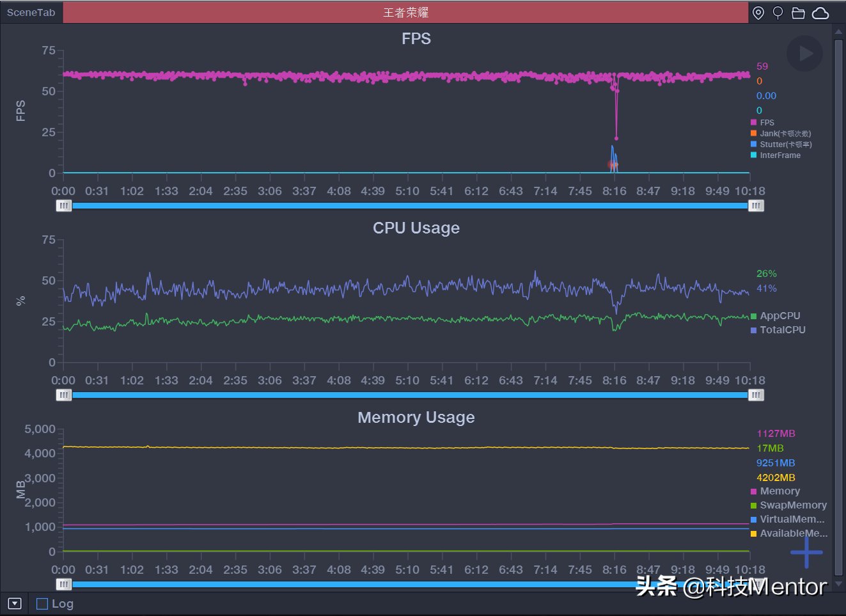Click the location pin icon in top bar
The height and width of the screenshot is (616, 846).
click(758, 13)
